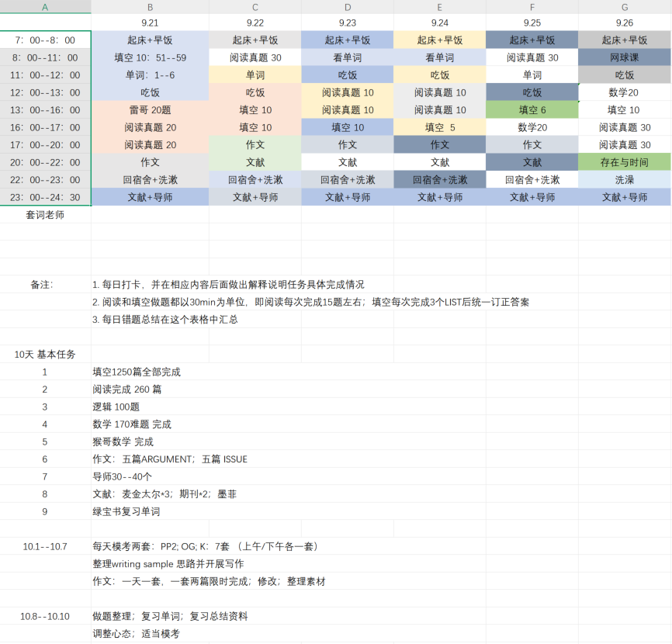Image resolution: width=672 pixels, height=644 pixels.
Task: Click column header G
Action: [625, 7]
